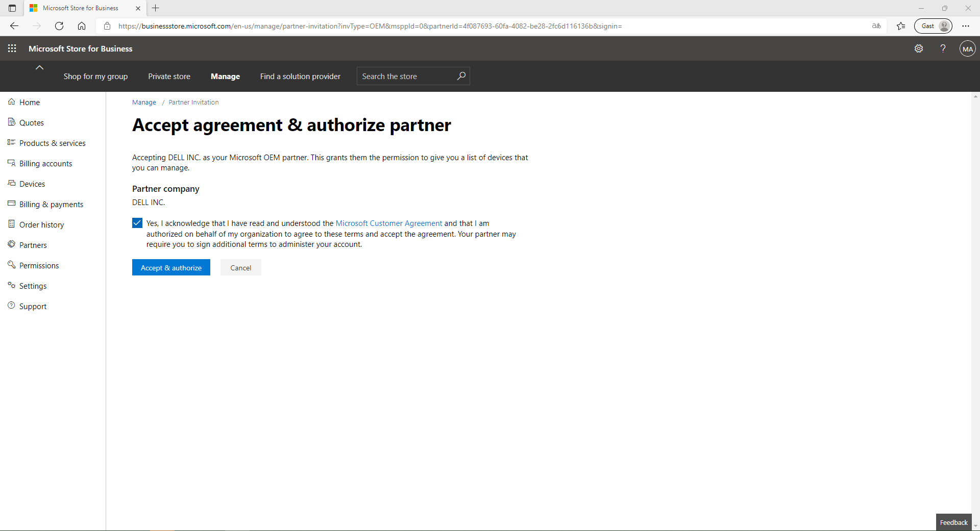Click the translate icon in address bar
980x531 pixels.
(876, 26)
